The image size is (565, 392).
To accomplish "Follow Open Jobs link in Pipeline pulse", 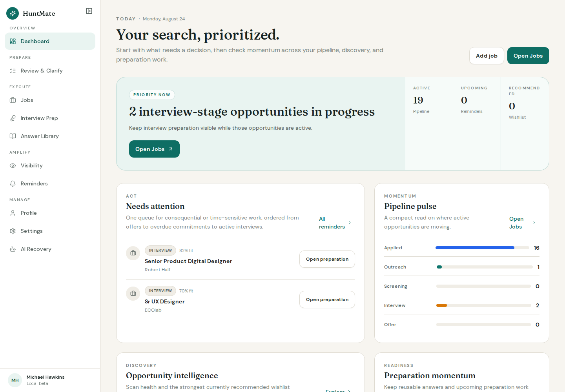I will coord(522,223).
